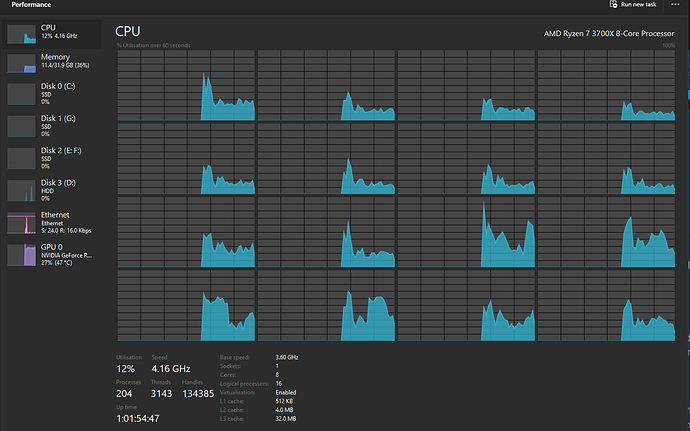The image size is (690, 431).
Task: Click the bottom-left logical processor graph
Action: (x=186, y=305)
